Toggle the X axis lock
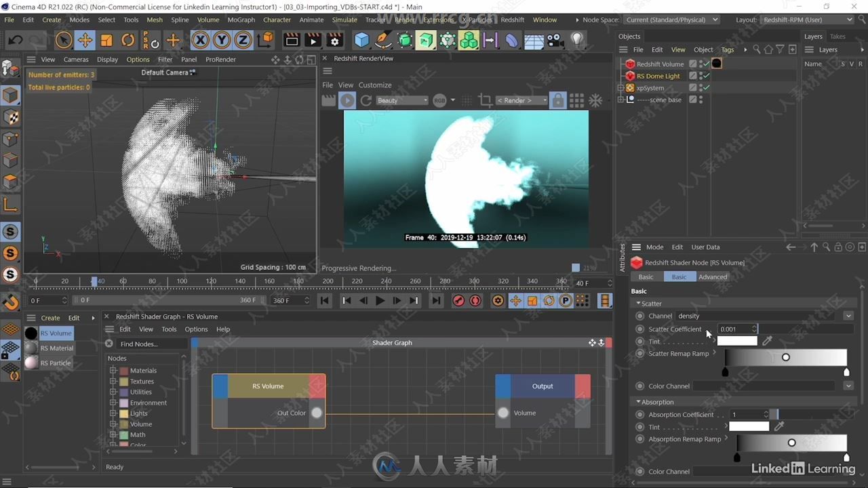Screen dimensions: 868x488 pyautogui.click(x=200, y=40)
